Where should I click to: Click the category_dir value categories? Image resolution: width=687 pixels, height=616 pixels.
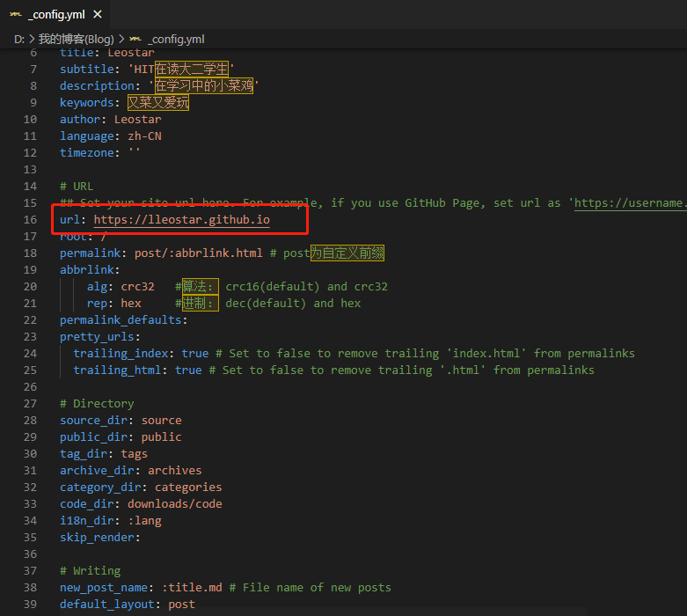188,487
